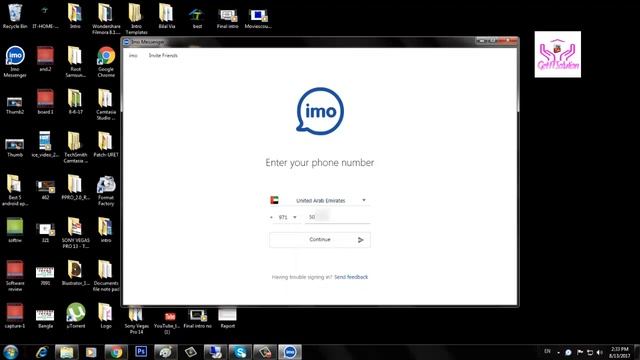Open the Windows Start menu
Viewport: 640px width, 360px height.
11,352
